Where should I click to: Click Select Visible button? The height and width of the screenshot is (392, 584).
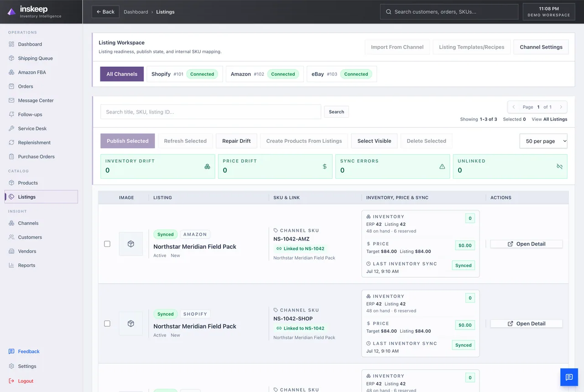[374, 141]
